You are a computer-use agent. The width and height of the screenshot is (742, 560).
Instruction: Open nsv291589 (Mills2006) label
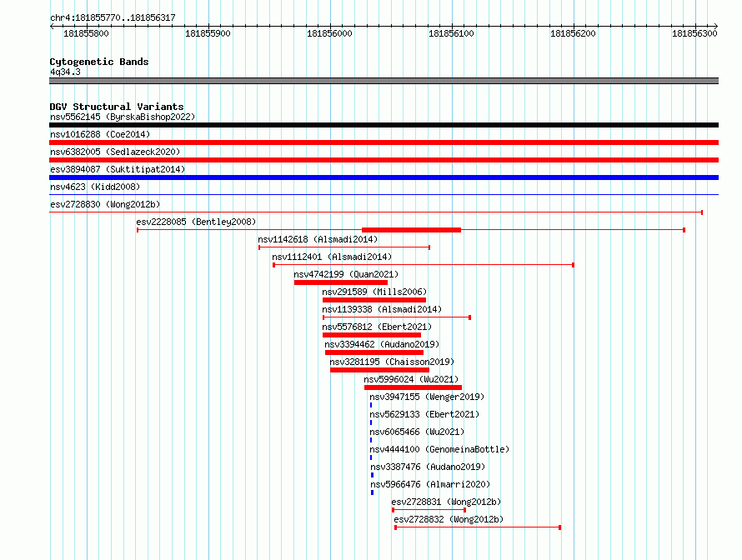374,292
